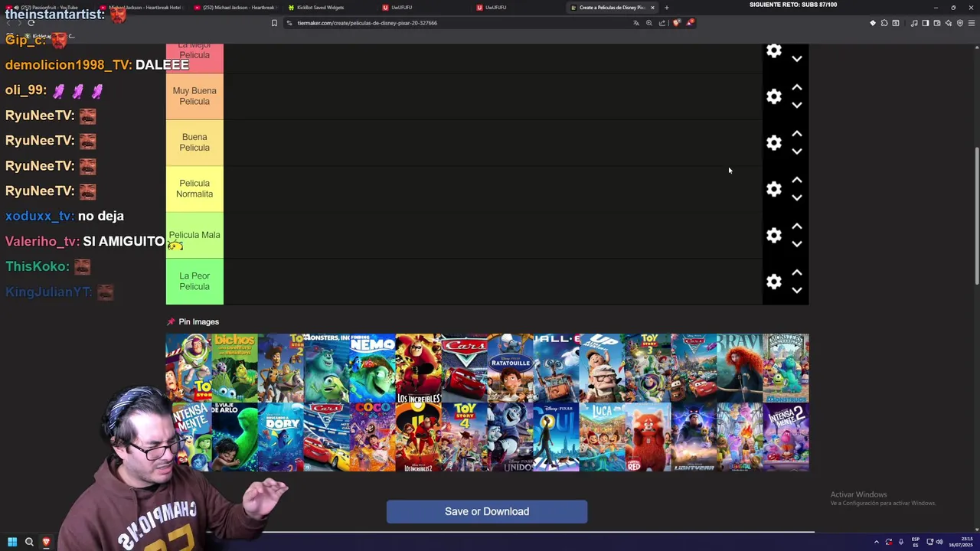Pick the Finding Nemo poster

tap(373, 368)
